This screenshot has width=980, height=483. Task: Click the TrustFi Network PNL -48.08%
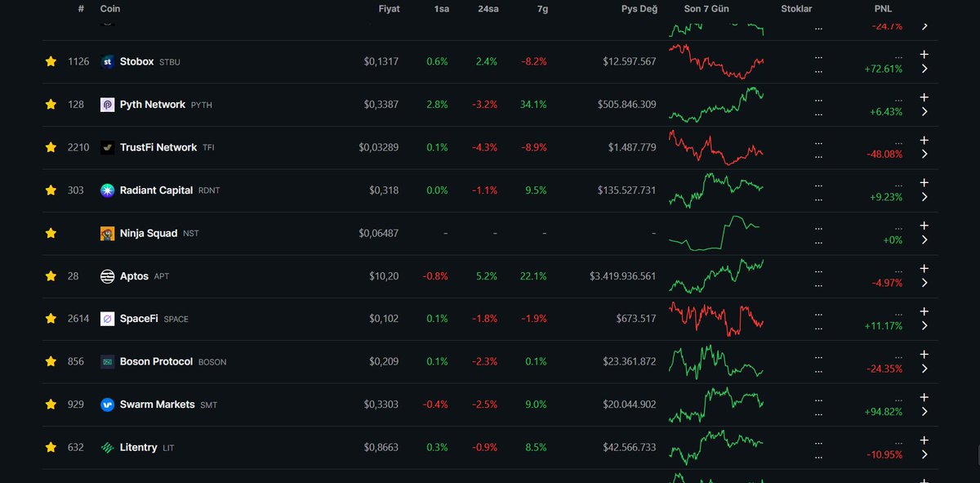click(x=884, y=154)
